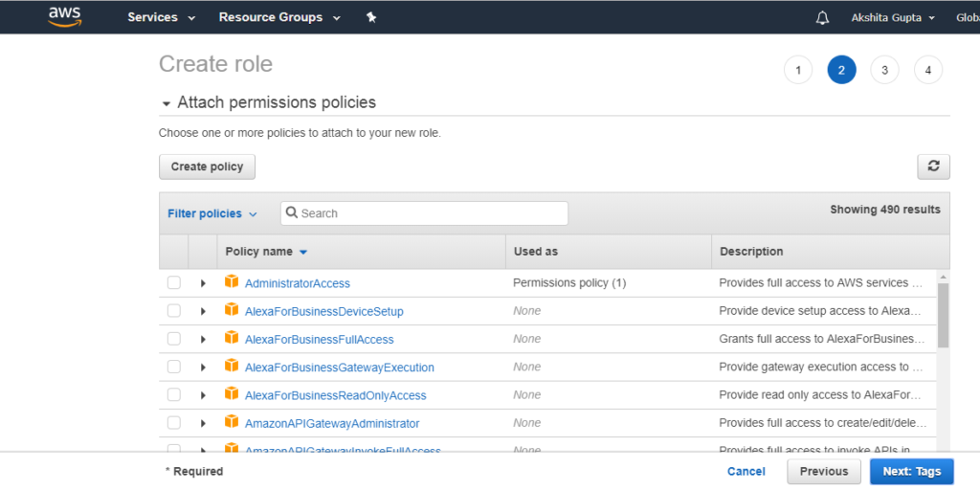This screenshot has width=980, height=491.
Task: Click 'Provides full access to AWS services' description
Action: pyautogui.click(x=820, y=283)
